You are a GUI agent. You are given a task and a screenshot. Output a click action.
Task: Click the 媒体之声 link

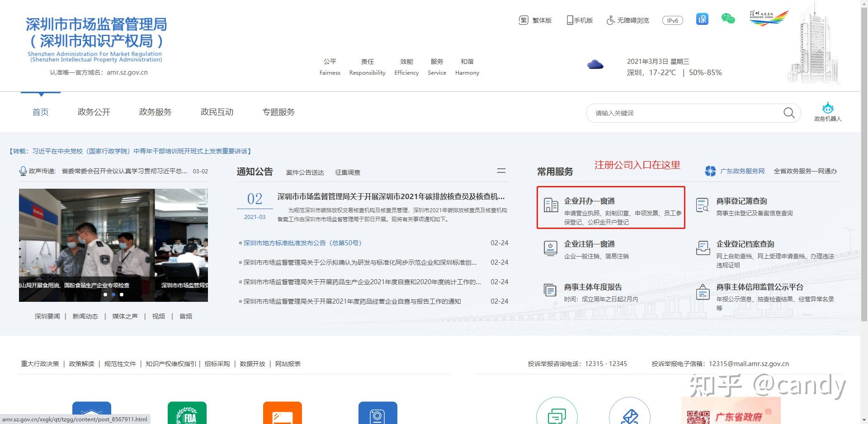[125, 316]
